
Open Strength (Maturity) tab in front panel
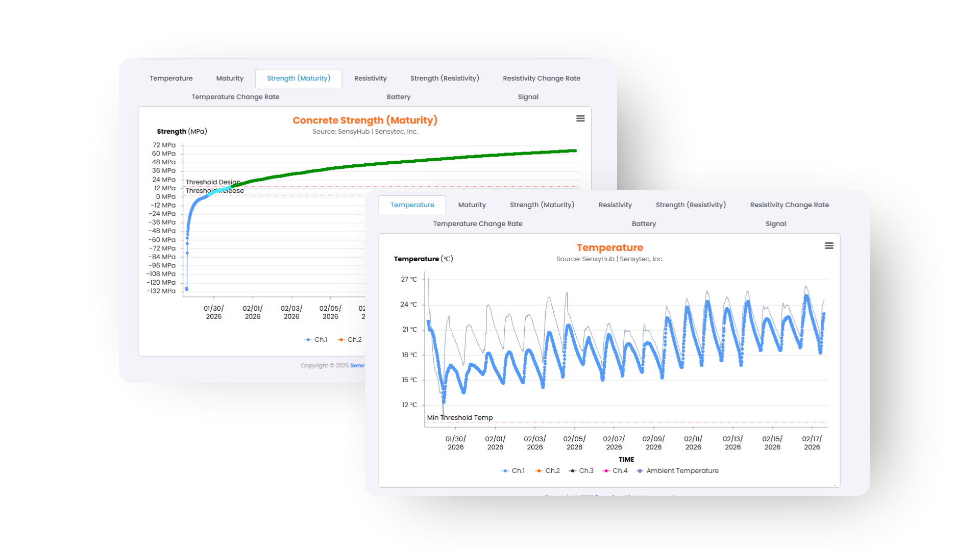[542, 205]
